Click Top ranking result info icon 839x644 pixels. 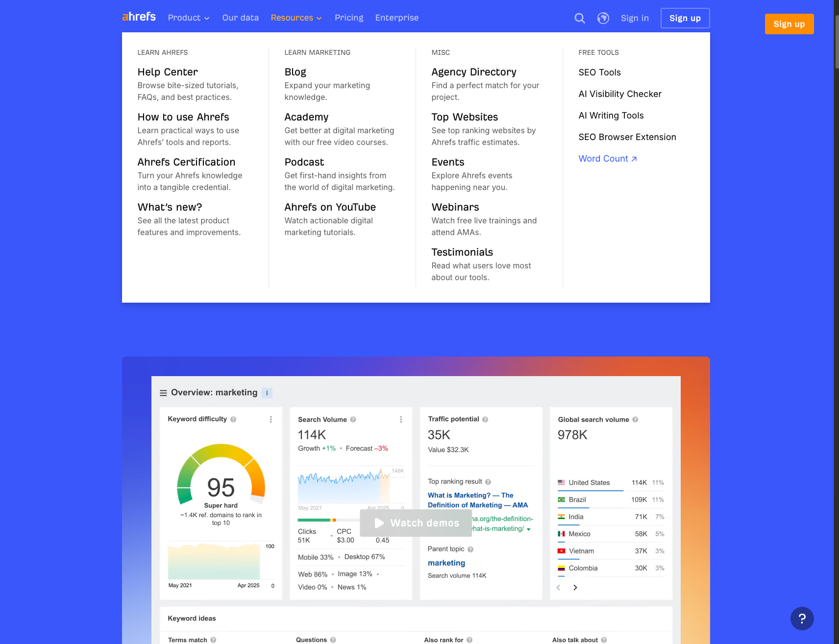tap(488, 482)
